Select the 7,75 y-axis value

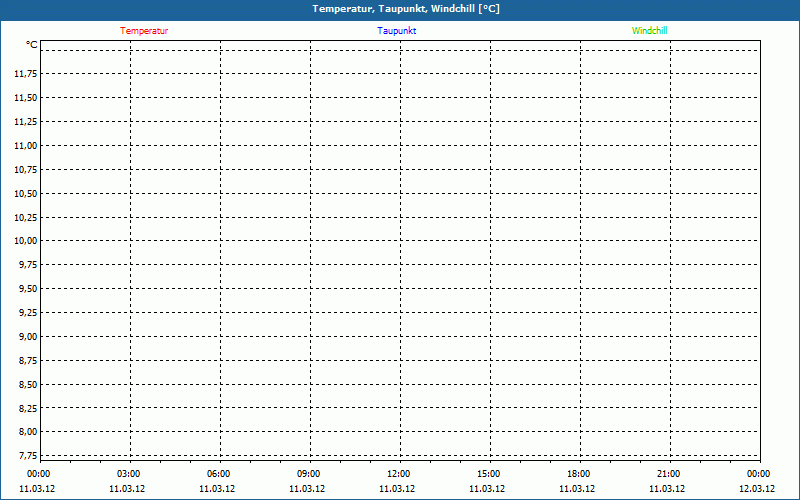28,455
